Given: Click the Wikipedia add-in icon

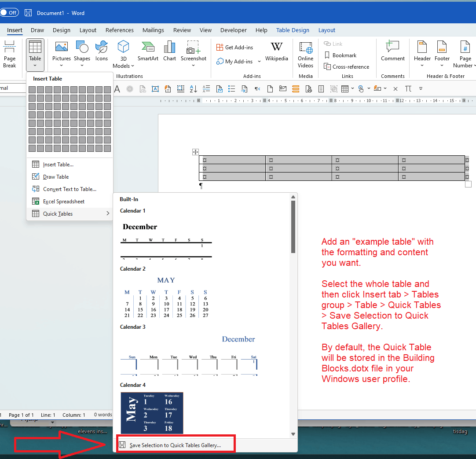Looking at the screenshot, I should point(276,51).
